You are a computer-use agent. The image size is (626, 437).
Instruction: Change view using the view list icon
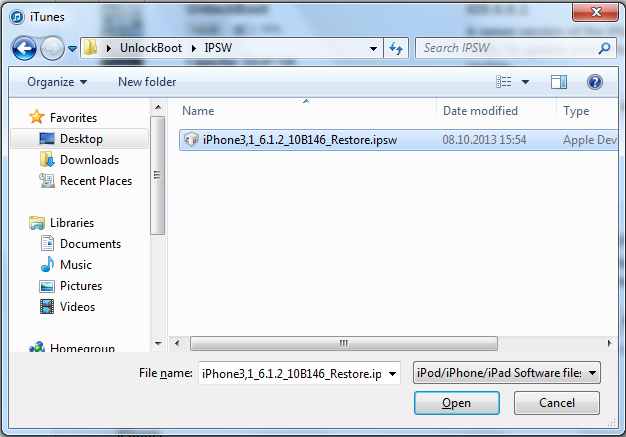coord(503,82)
